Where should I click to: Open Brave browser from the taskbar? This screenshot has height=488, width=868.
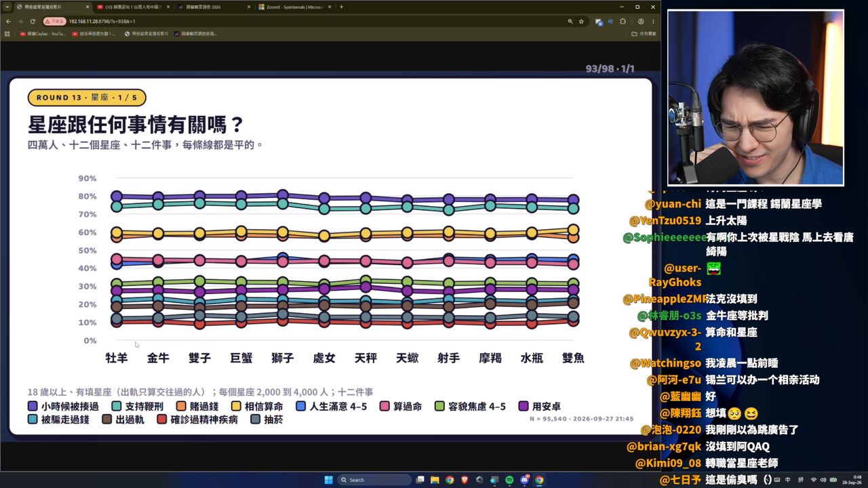tap(465, 480)
